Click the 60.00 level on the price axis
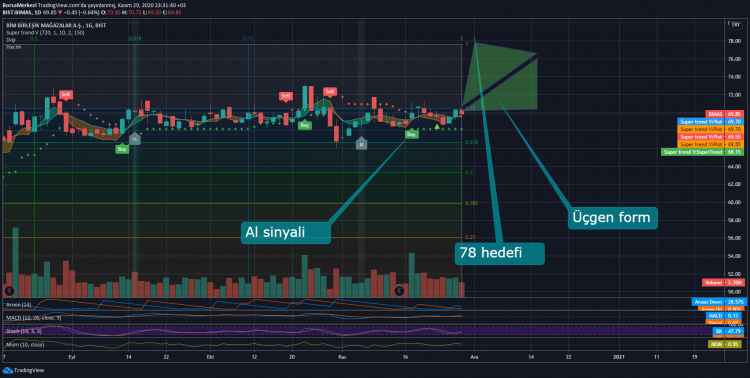The height and width of the screenshot is (378, 750). click(735, 202)
